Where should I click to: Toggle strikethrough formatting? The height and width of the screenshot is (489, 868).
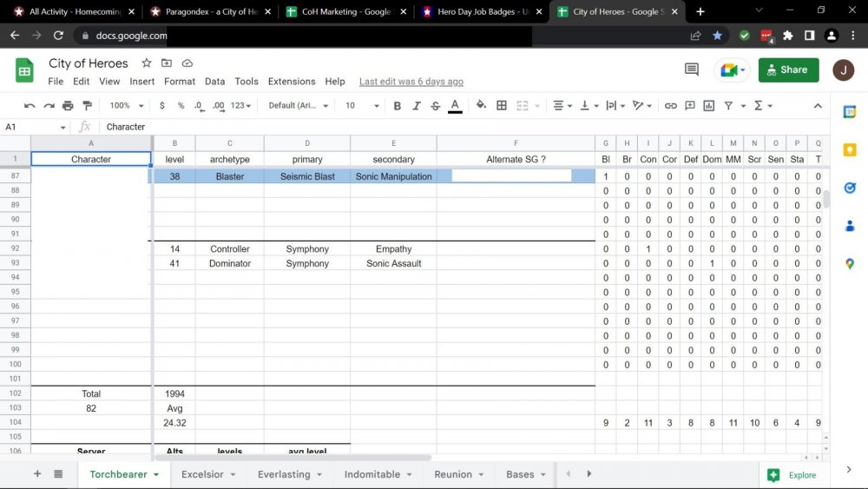[x=435, y=105]
